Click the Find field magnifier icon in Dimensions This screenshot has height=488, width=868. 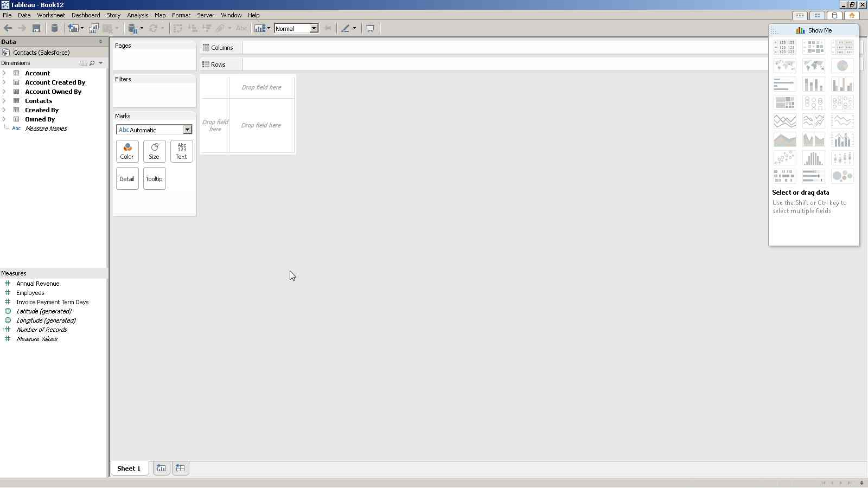[92, 63]
